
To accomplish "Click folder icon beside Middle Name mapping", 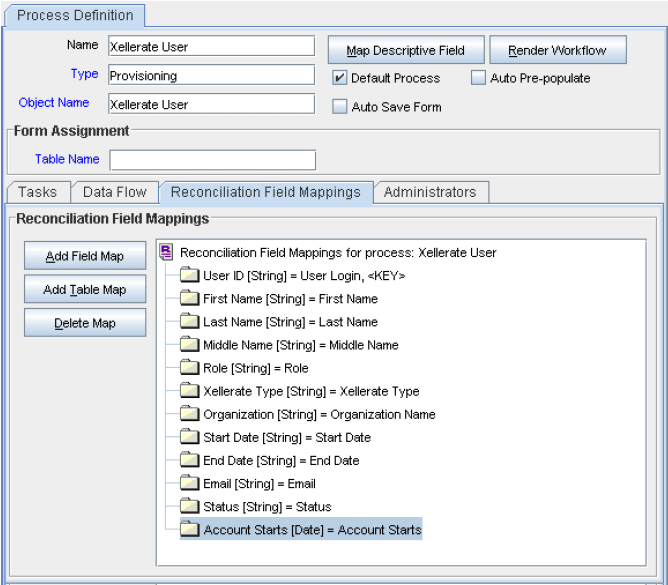I will (189, 344).
